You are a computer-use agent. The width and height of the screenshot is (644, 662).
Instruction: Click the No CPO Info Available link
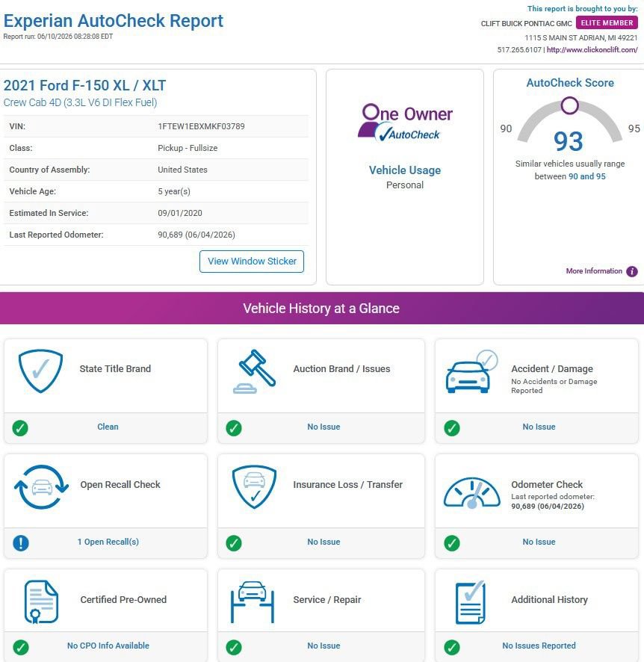108,646
